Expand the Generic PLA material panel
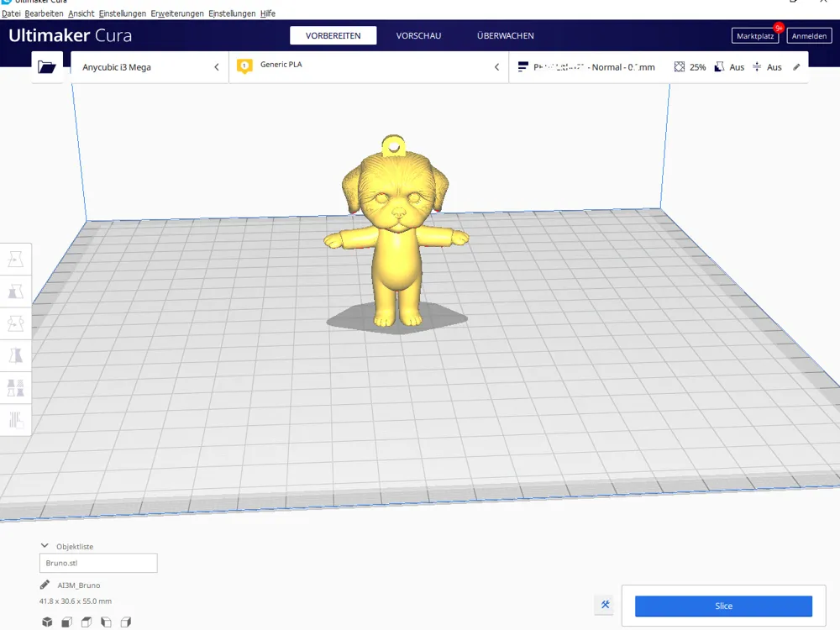 point(370,66)
